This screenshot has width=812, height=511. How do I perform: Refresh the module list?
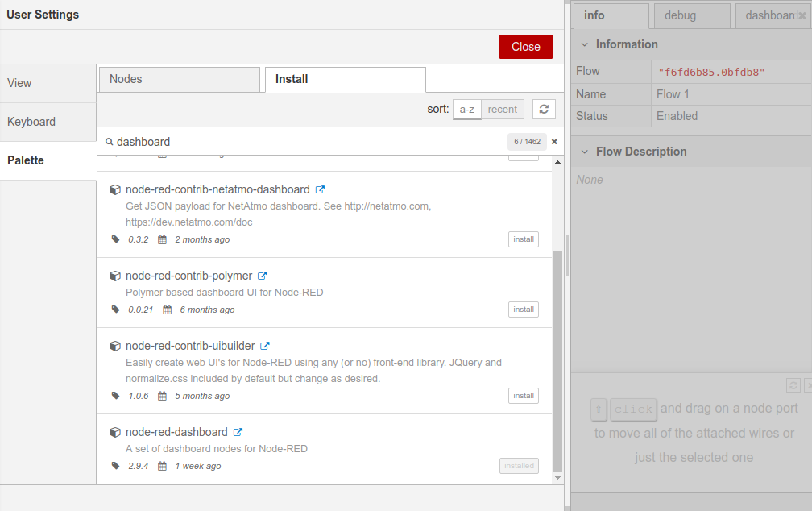(544, 110)
